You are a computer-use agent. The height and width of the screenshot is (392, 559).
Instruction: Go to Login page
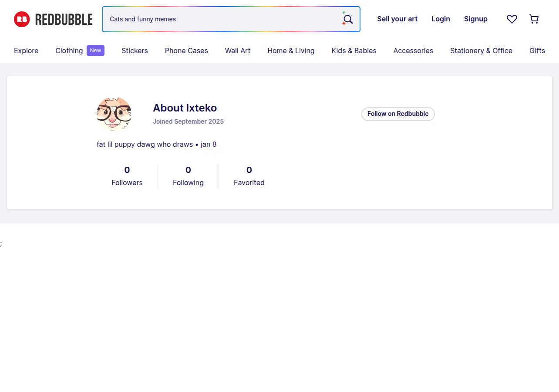tap(441, 19)
